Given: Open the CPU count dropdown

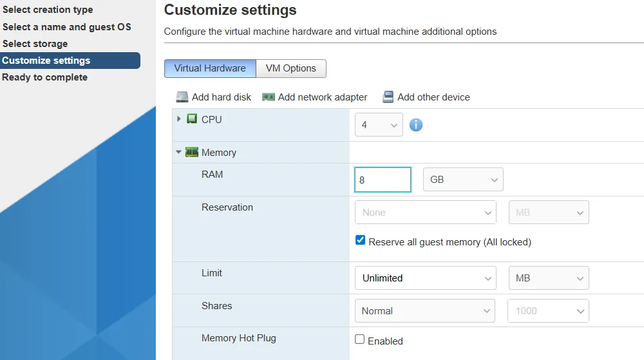Looking at the screenshot, I should [379, 125].
